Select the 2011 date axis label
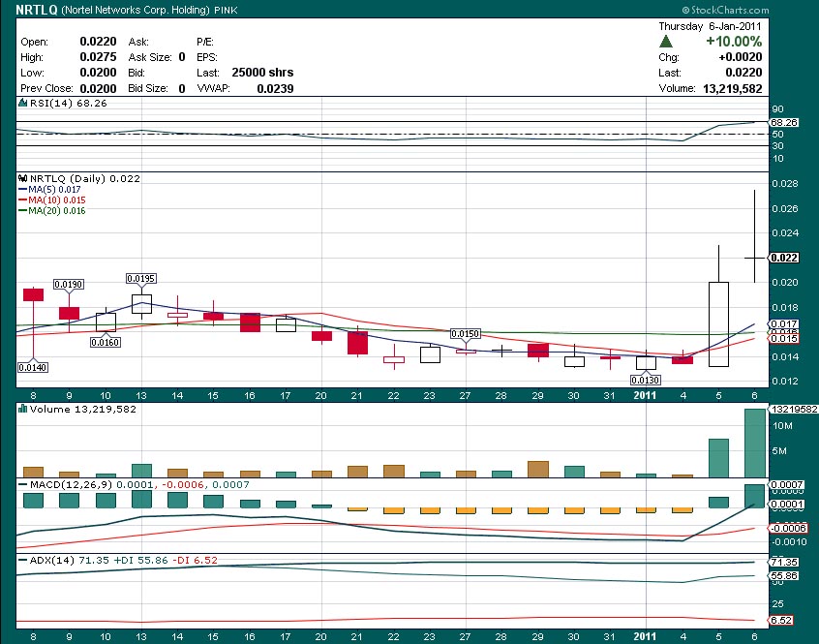The image size is (819, 644). 645,395
